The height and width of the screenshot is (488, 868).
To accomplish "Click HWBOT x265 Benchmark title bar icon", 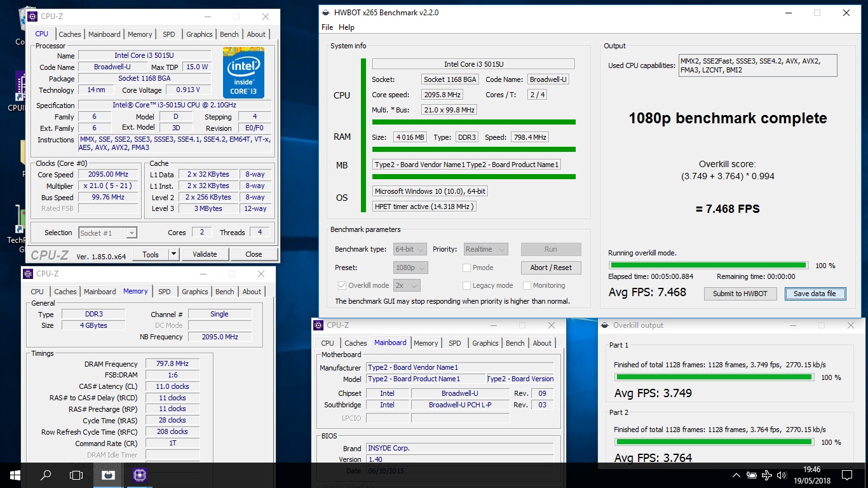I will (x=327, y=13).
